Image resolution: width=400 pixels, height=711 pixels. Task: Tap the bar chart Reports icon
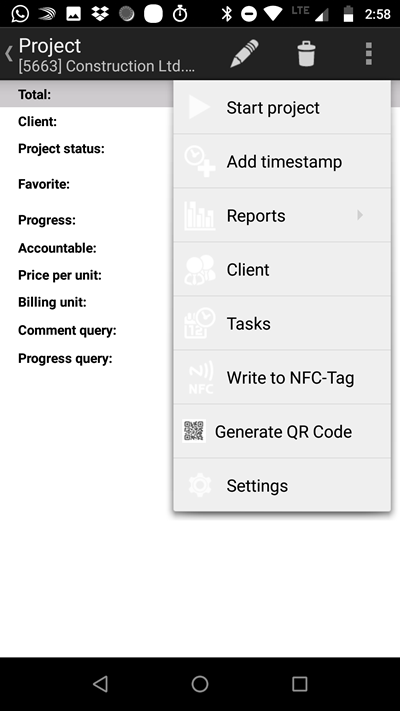(x=200, y=215)
